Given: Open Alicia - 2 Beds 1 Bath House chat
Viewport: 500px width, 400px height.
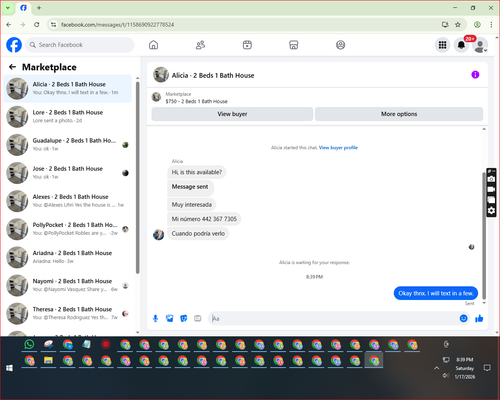Looking at the screenshot, I should pos(68,88).
